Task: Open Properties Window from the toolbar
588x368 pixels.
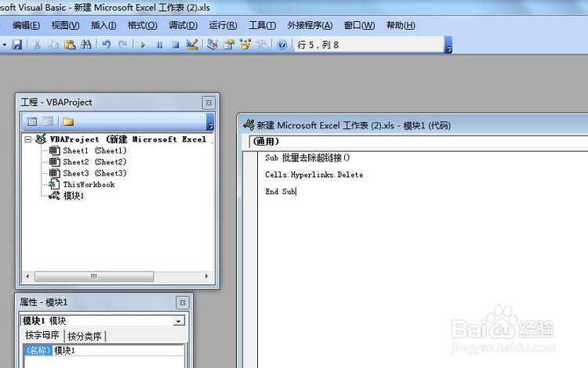Action: click(x=229, y=45)
